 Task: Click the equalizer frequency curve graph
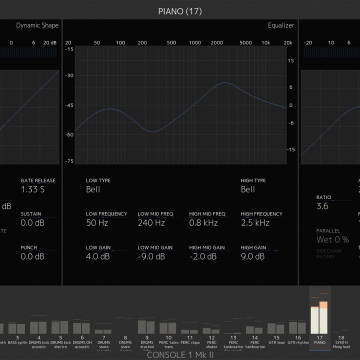(181, 105)
